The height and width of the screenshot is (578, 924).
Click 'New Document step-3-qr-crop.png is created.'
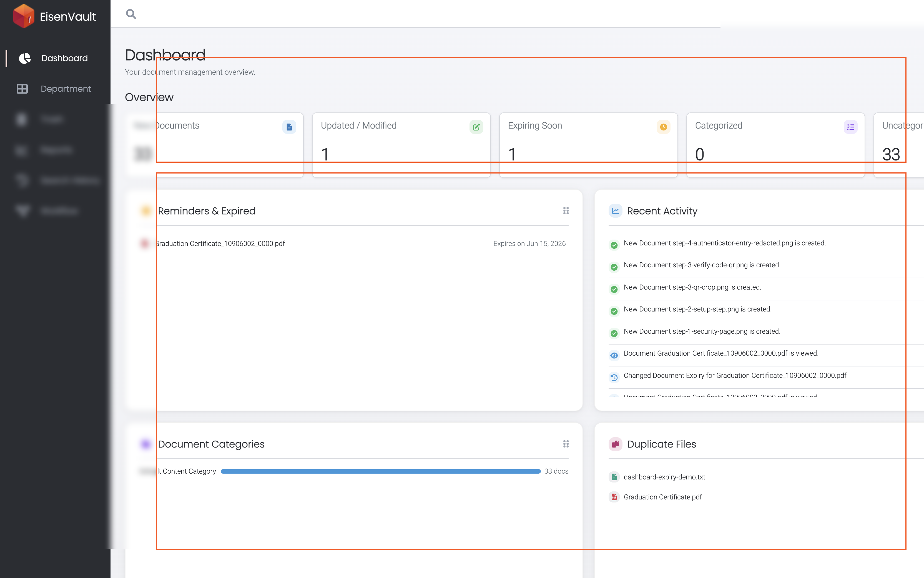[x=692, y=287]
